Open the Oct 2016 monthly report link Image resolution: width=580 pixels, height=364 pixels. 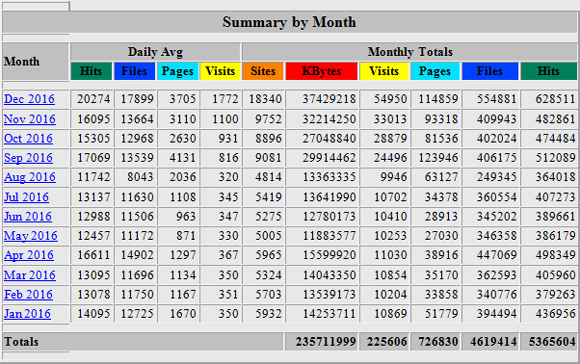point(28,139)
